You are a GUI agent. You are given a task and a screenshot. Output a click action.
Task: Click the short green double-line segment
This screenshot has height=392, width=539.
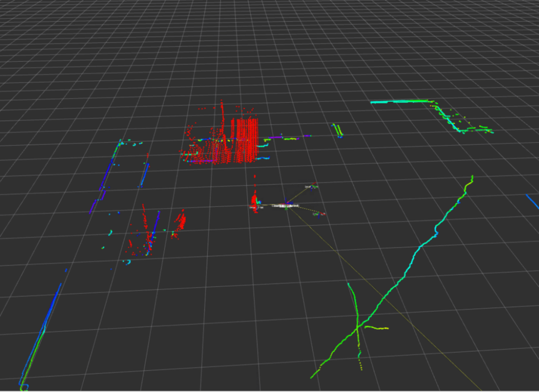338,129
